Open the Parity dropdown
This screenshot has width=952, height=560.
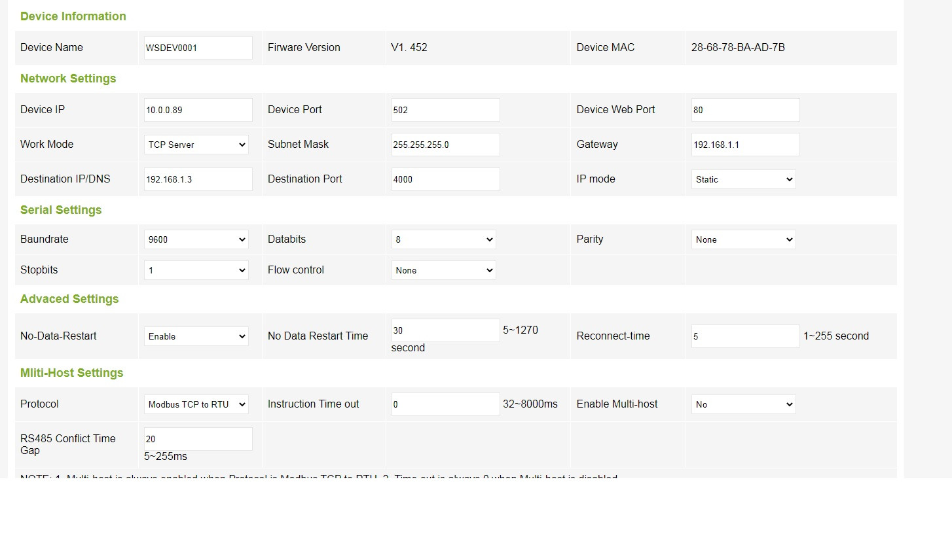click(x=743, y=239)
